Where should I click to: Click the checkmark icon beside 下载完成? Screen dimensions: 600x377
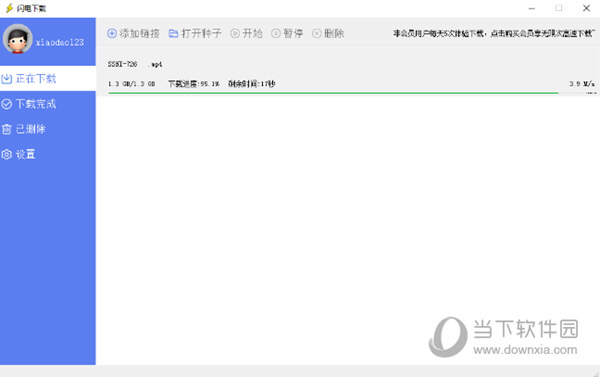pos(7,104)
